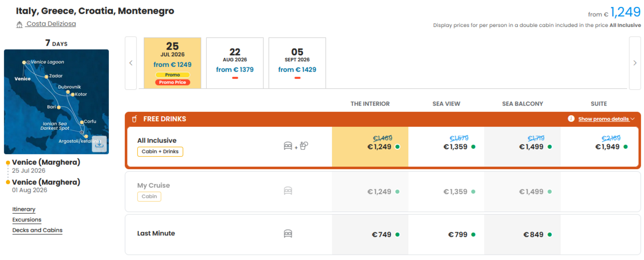
Task: Click the 7 DAYS duration label
Action: click(x=56, y=43)
